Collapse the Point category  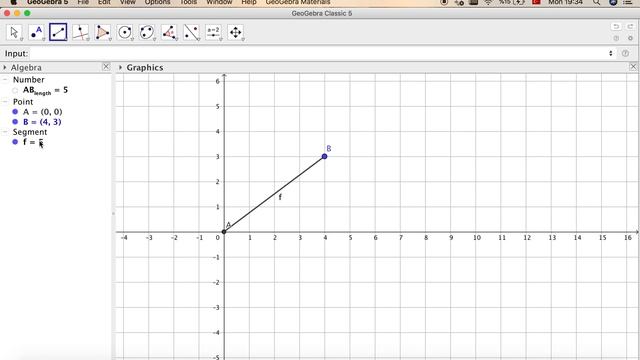point(5,102)
